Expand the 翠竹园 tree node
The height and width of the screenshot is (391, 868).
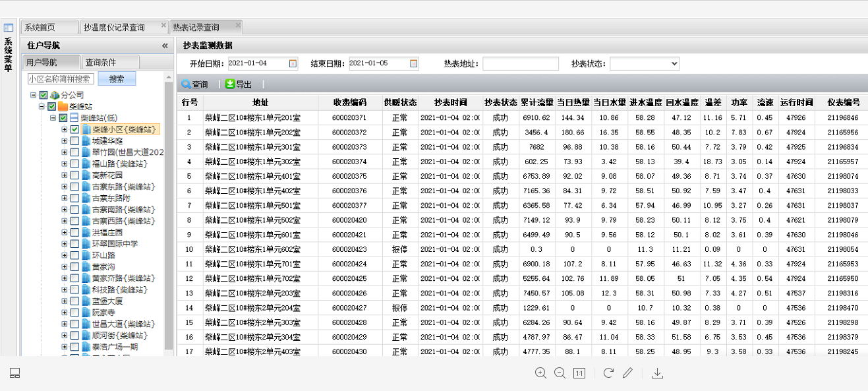click(x=65, y=152)
